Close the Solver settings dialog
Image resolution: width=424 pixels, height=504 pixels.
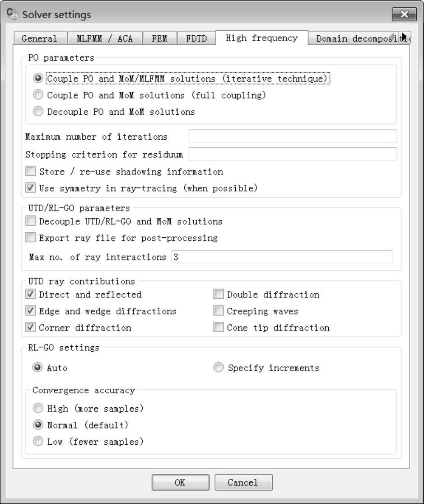point(404,14)
